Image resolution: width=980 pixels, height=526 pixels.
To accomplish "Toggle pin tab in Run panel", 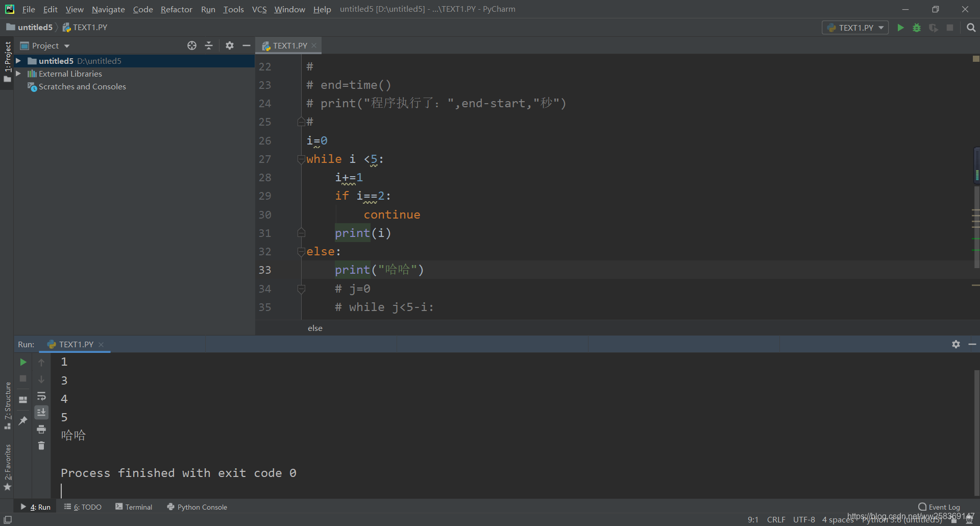I will pos(23,421).
